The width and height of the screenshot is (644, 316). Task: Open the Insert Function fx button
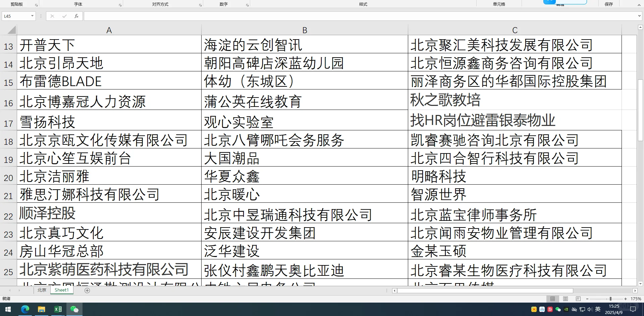click(76, 16)
